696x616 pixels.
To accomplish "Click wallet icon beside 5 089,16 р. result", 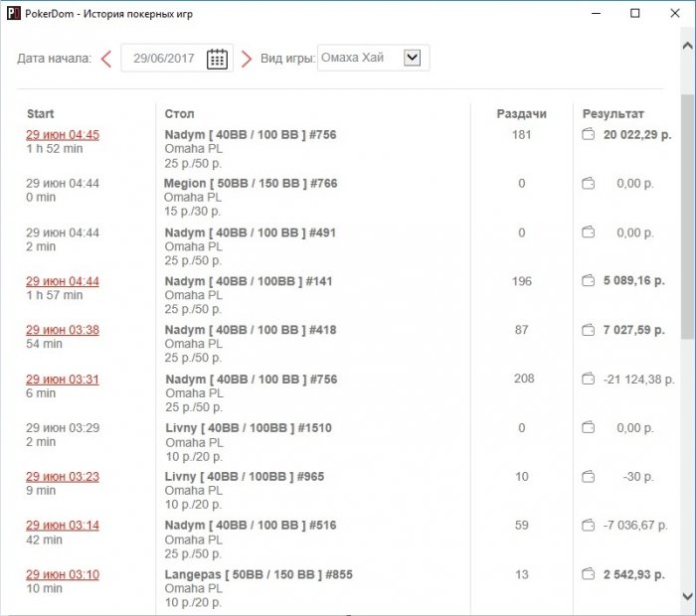I will [589, 280].
